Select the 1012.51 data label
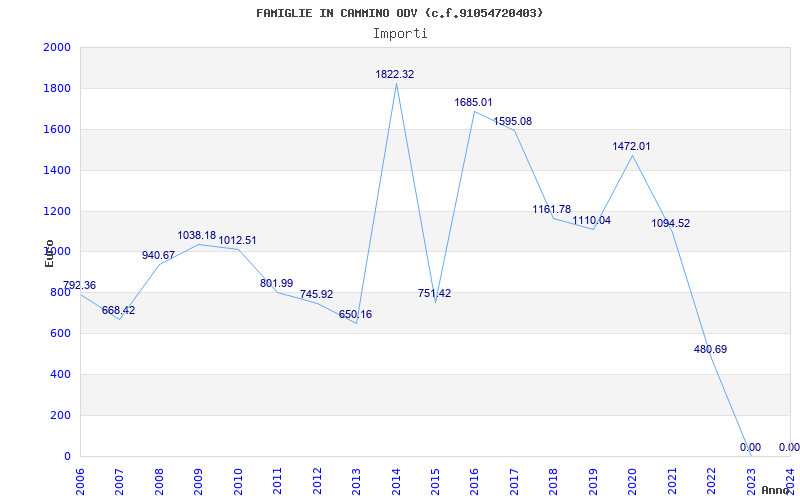800x500 pixels. pyautogui.click(x=237, y=240)
